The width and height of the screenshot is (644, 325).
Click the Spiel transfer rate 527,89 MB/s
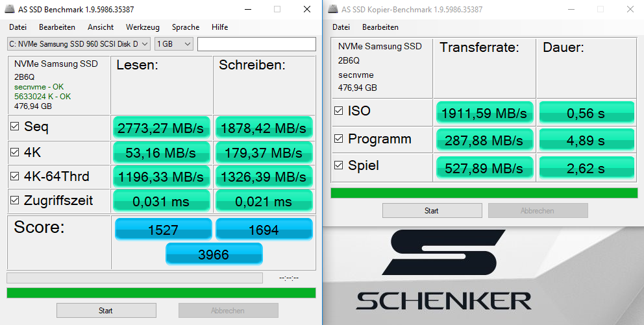coord(485,167)
